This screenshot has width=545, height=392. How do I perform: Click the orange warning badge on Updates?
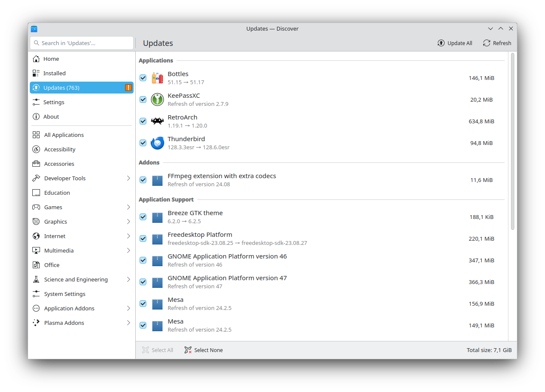[x=128, y=88]
